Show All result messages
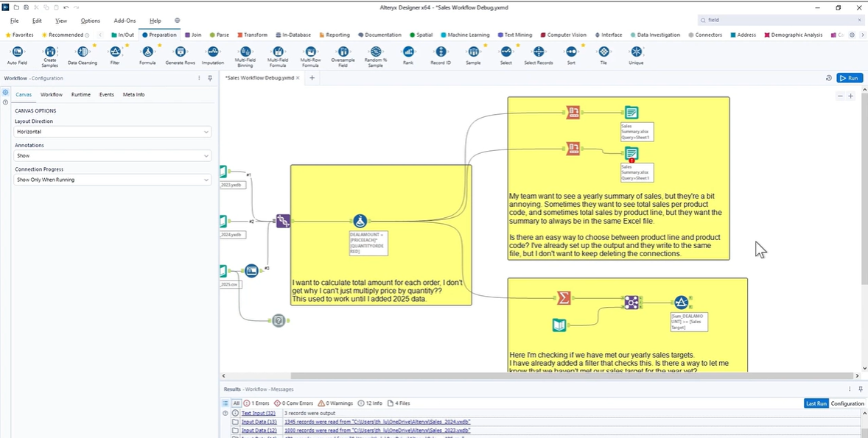 point(237,403)
